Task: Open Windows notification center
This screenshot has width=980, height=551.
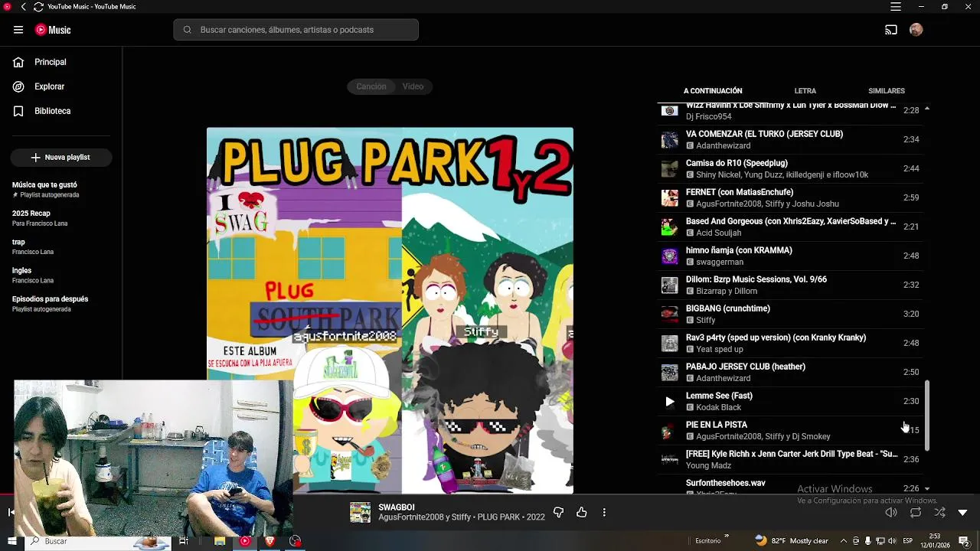Action: click(963, 541)
